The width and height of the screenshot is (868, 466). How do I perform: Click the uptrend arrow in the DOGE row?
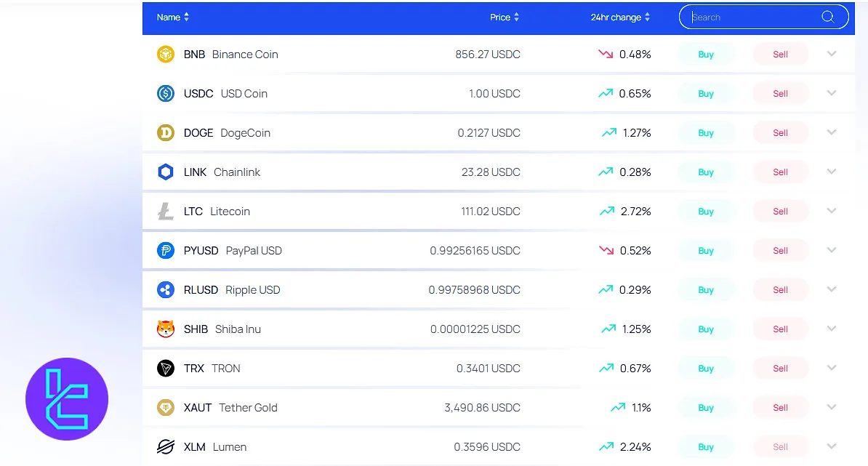point(609,132)
